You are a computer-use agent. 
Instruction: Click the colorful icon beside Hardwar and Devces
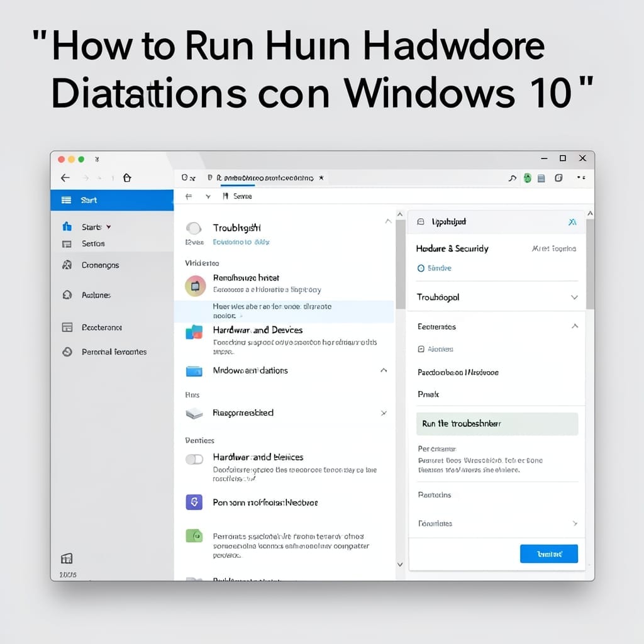pos(194,332)
